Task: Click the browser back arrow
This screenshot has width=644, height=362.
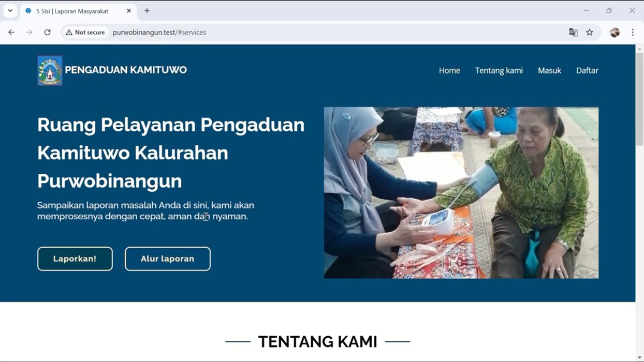Action: pos(11,32)
